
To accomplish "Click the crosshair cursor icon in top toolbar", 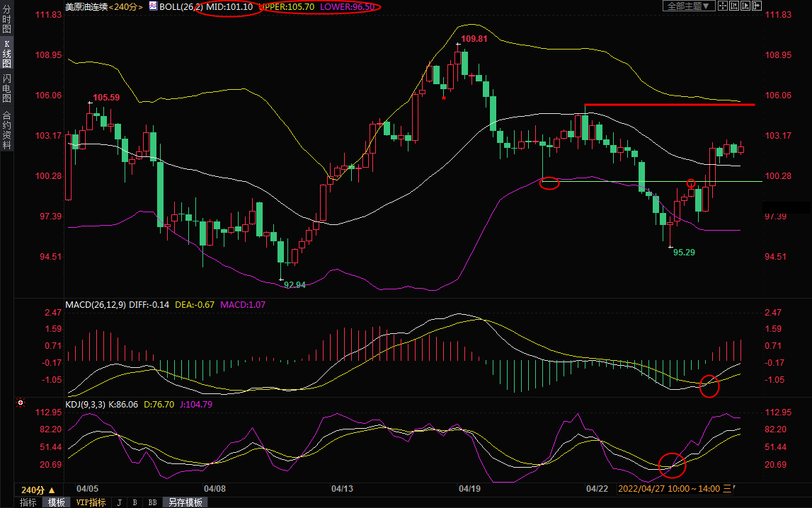I will 723,6.
